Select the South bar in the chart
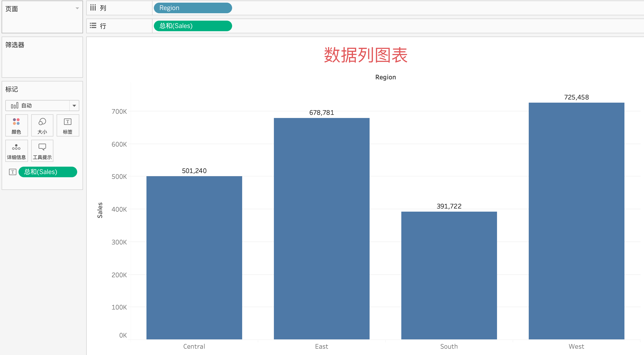This screenshot has width=644, height=355. 449,275
